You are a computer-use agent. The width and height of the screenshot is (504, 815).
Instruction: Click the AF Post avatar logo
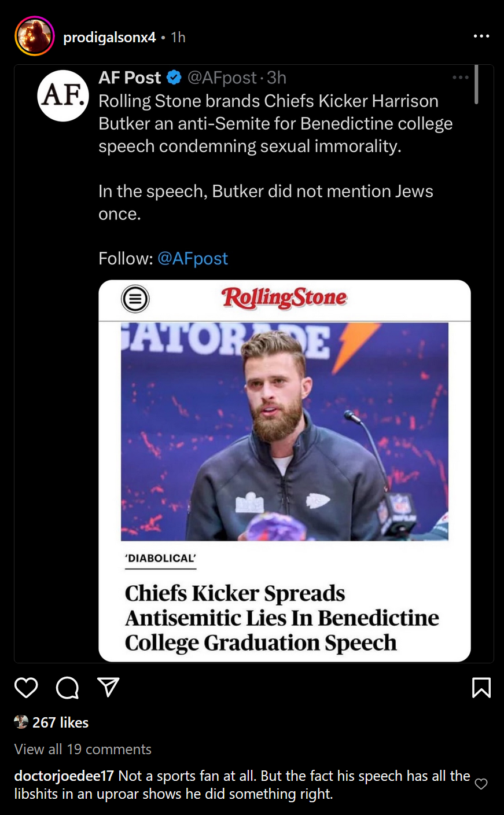(63, 96)
